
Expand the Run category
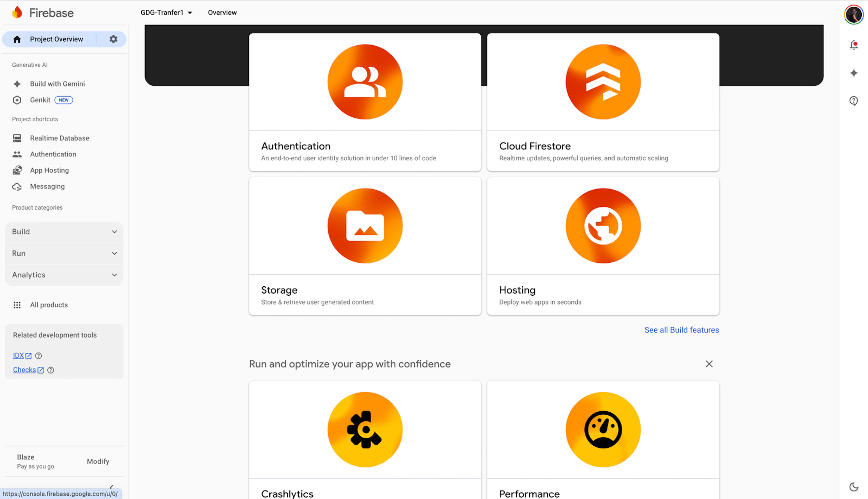click(x=64, y=253)
